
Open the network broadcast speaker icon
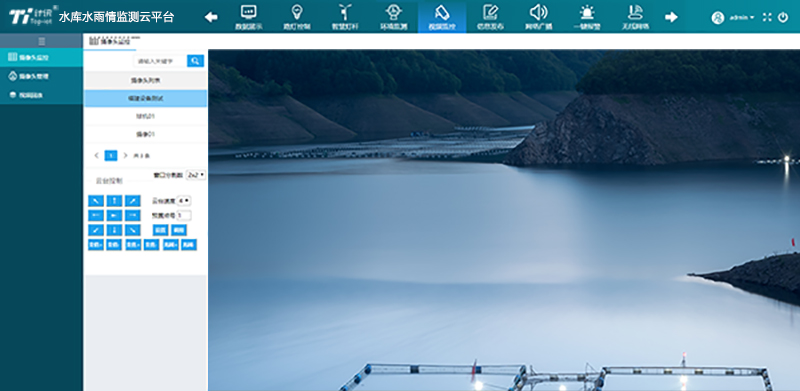pyautogui.click(x=538, y=17)
